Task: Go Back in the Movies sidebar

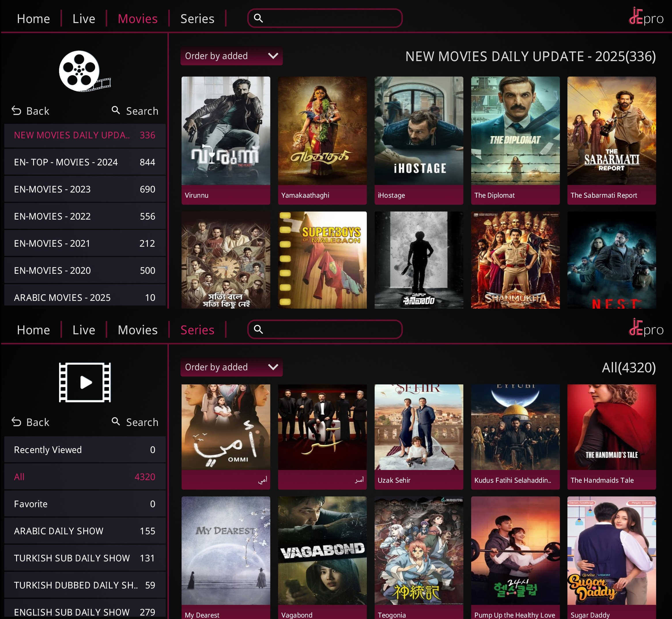Action: tap(31, 111)
